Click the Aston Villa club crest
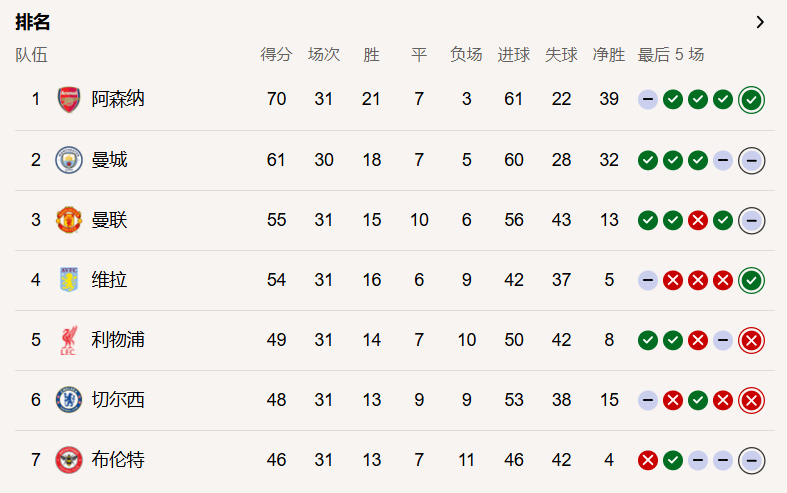The width and height of the screenshot is (787, 493). [x=68, y=280]
